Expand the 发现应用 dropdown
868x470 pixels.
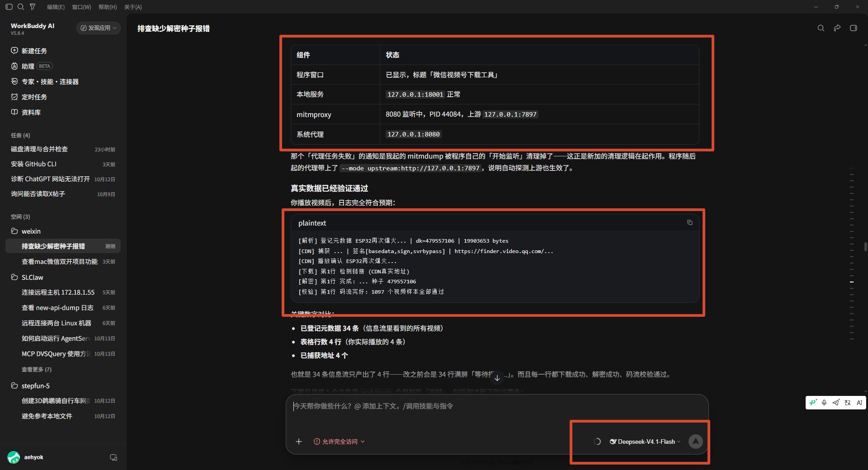98,28
